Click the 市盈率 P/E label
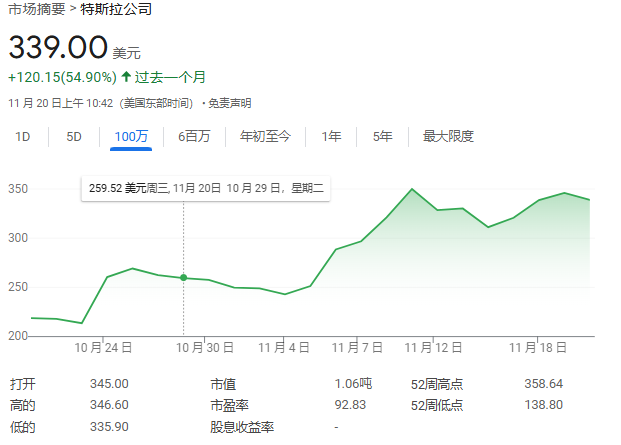Viewport: 621px width, 445px height. (x=229, y=405)
